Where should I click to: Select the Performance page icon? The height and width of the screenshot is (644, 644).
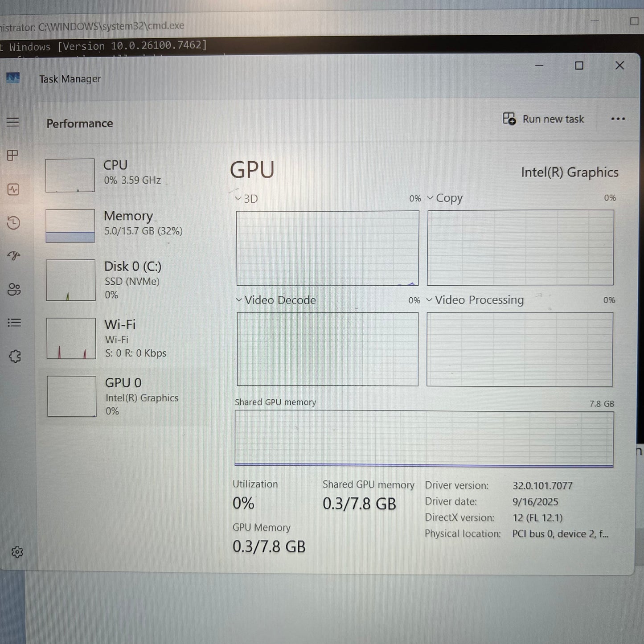[x=13, y=189]
